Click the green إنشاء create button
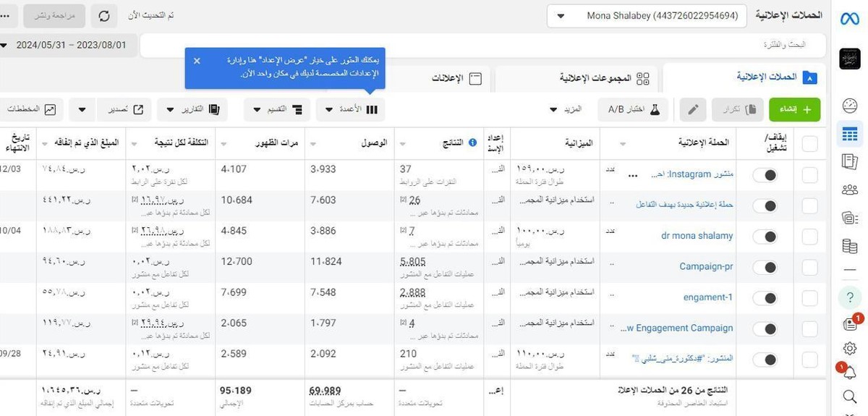 795,109
